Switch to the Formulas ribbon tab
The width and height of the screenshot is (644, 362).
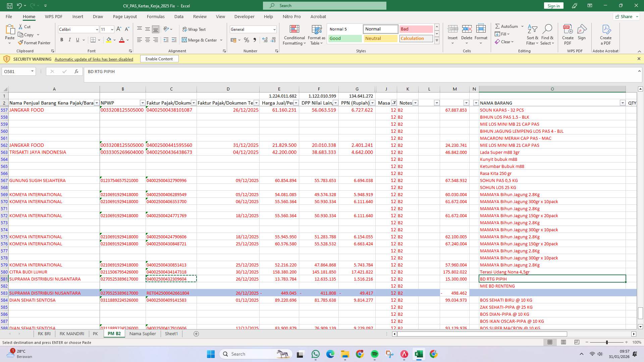(156, 16)
